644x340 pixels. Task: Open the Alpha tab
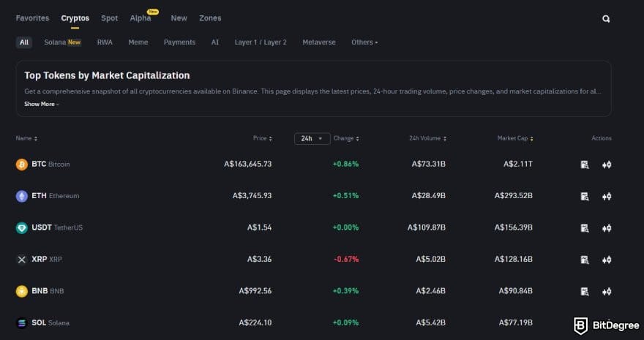pos(141,18)
